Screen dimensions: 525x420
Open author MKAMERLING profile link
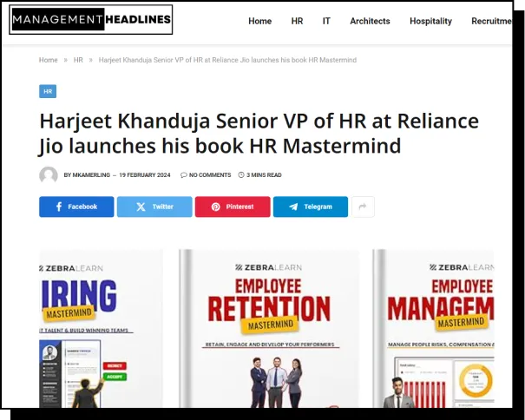tap(91, 174)
